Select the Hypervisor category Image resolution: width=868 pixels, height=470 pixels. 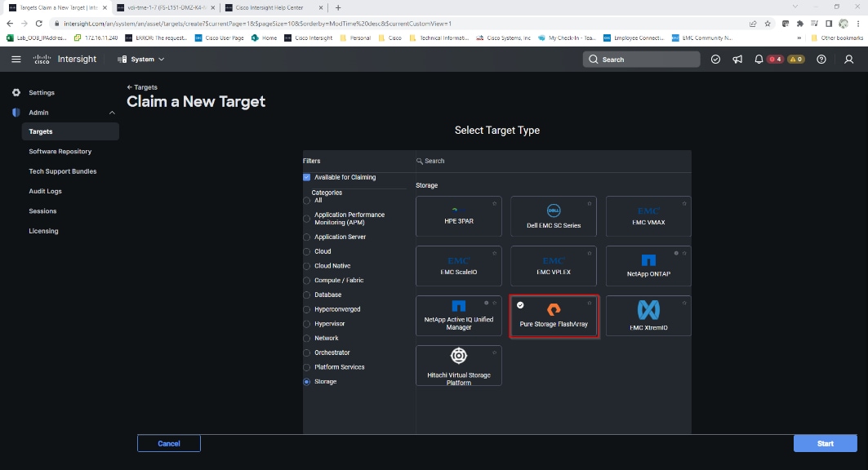pos(307,324)
